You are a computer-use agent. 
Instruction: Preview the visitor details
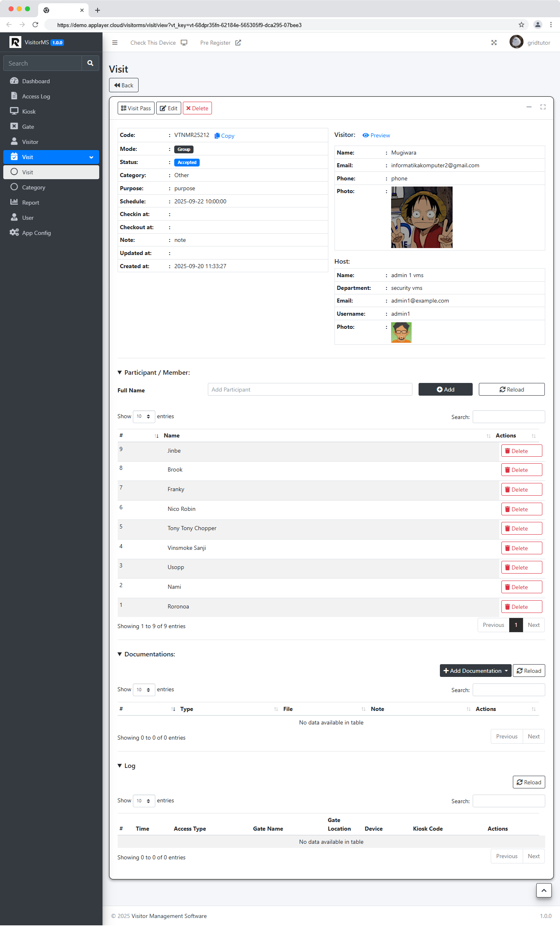click(376, 135)
